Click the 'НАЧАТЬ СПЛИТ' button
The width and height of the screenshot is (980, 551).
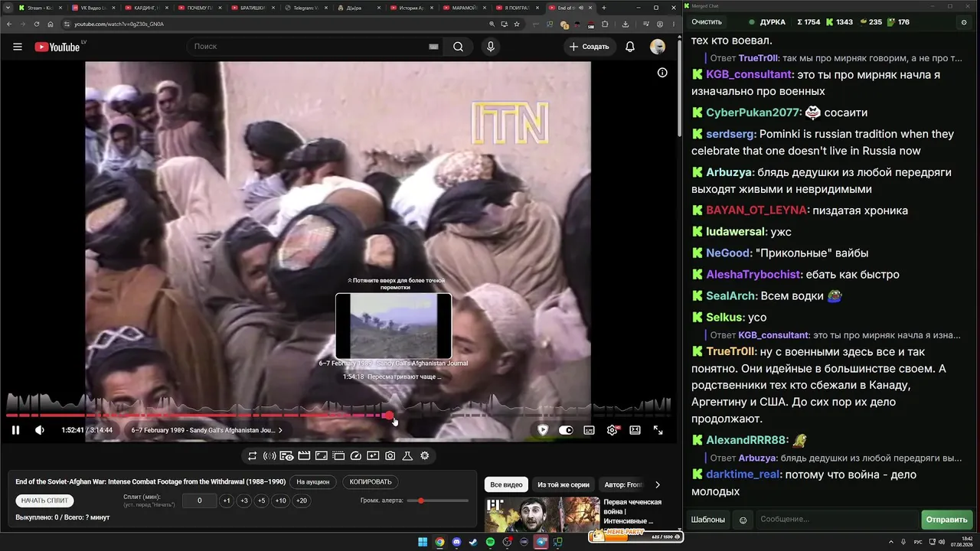45,500
